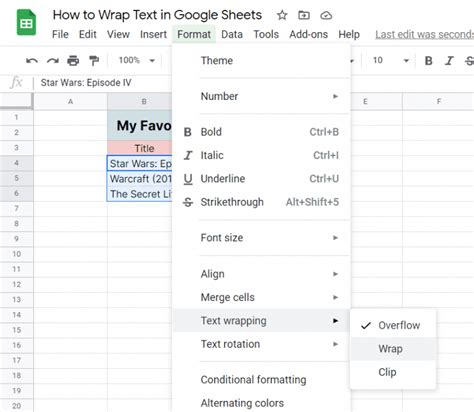
Task: Open the Google Sheets home icon
Action: click(x=26, y=23)
